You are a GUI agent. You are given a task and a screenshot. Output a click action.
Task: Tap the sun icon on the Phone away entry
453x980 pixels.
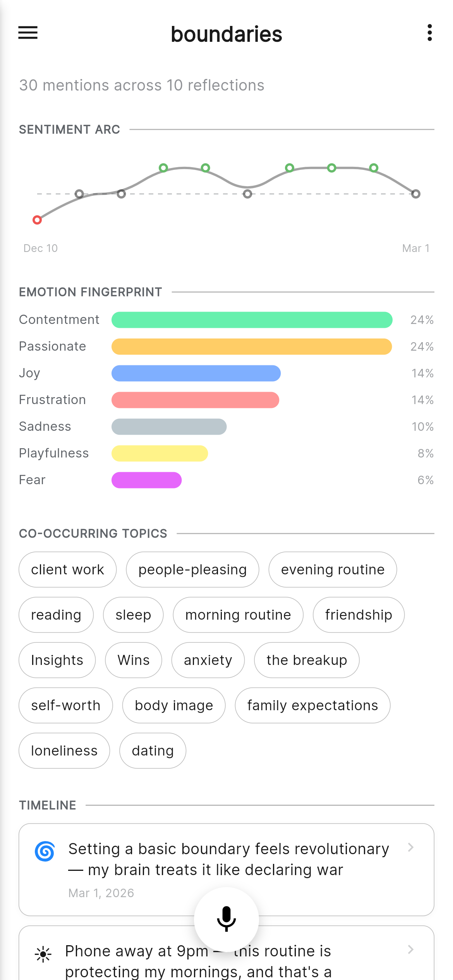point(43,953)
